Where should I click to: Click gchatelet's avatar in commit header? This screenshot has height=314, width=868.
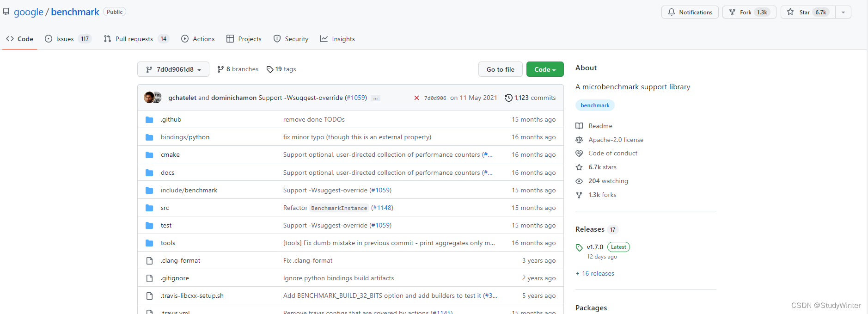149,98
